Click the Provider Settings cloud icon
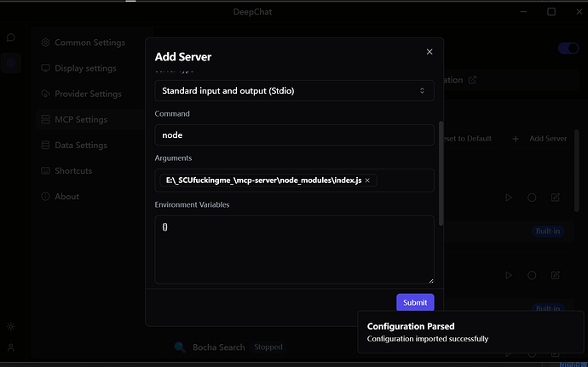The image size is (588, 367). point(45,94)
